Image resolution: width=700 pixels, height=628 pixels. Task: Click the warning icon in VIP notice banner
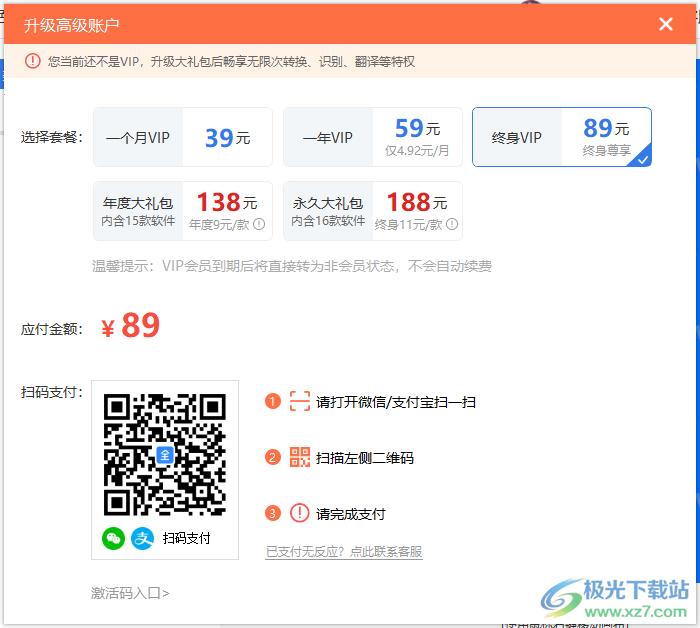pos(33,61)
